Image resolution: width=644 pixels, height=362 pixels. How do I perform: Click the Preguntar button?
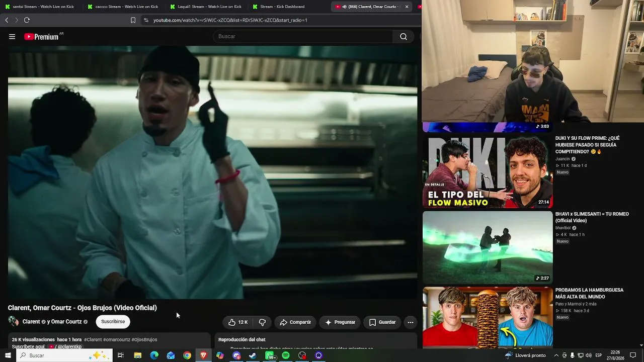click(340, 322)
